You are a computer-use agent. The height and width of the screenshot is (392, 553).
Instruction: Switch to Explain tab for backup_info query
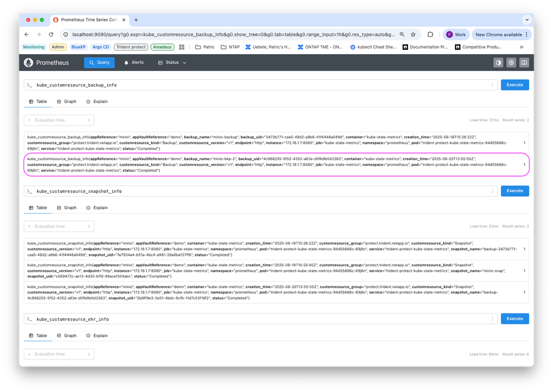coord(97,102)
